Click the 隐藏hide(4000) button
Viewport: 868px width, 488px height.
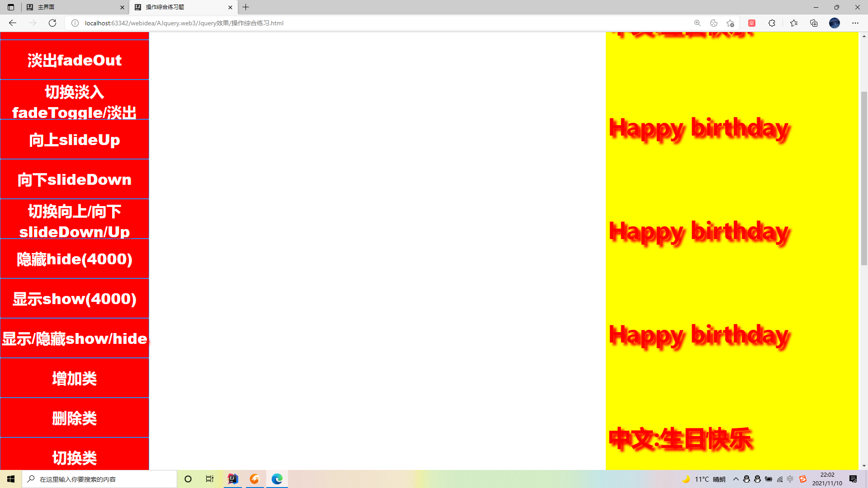pos(75,259)
